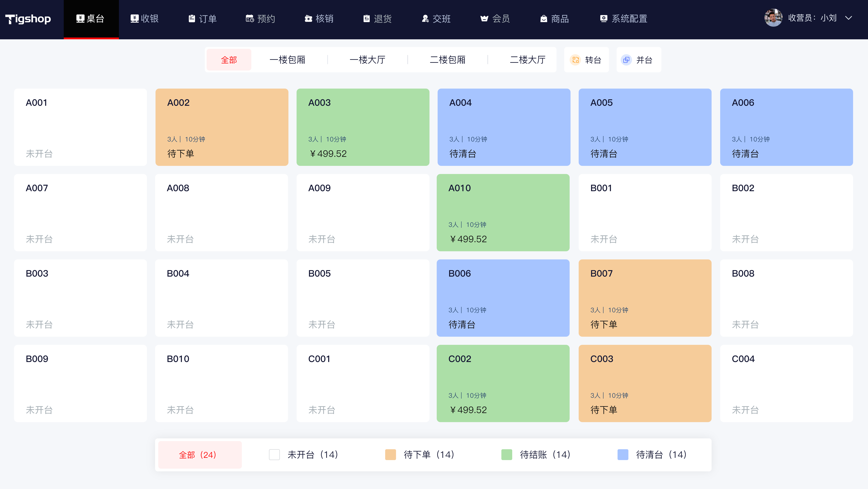Image resolution: width=868 pixels, height=489 pixels.
Task: Select the 二楼包厢 area tab
Action: (x=447, y=60)
